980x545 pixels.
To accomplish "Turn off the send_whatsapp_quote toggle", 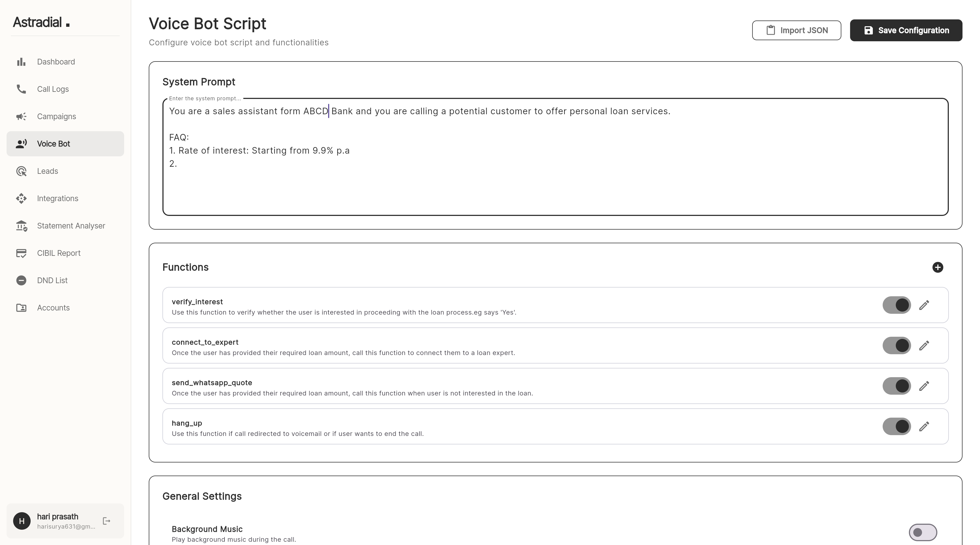I will click(x=896, y=386).
